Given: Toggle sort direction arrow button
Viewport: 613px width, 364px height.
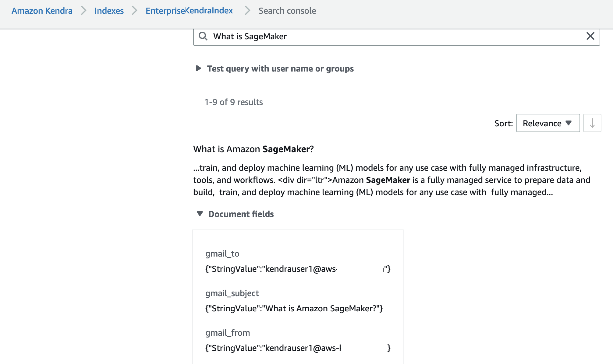Looking at the screenshot, I should tap(592, 123).
